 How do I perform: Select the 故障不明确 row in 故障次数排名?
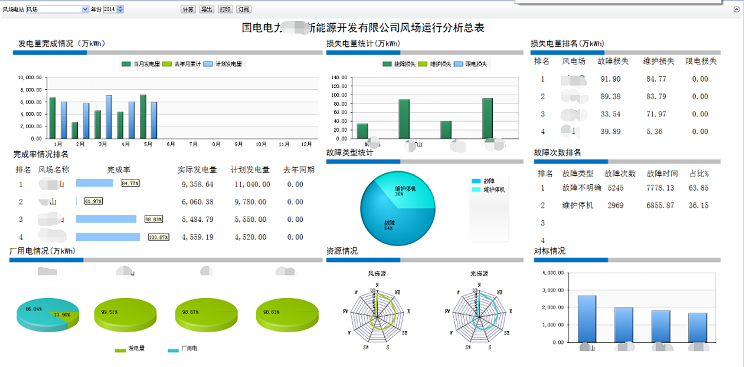click(626, 188)
